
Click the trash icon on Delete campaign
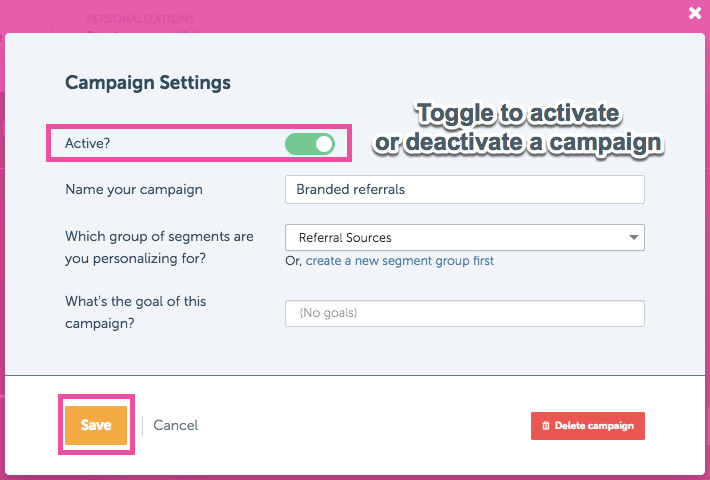tap(546, 426)
